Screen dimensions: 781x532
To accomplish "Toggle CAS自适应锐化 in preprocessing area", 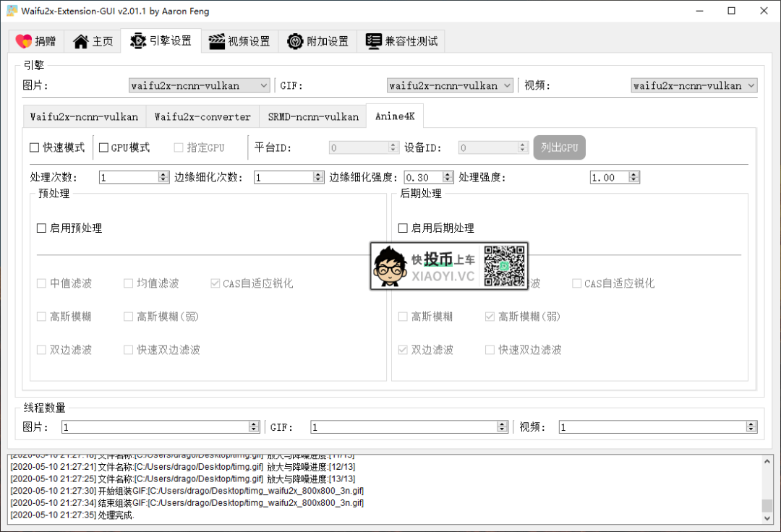I will pyautogui.click(x=214, y=283).
